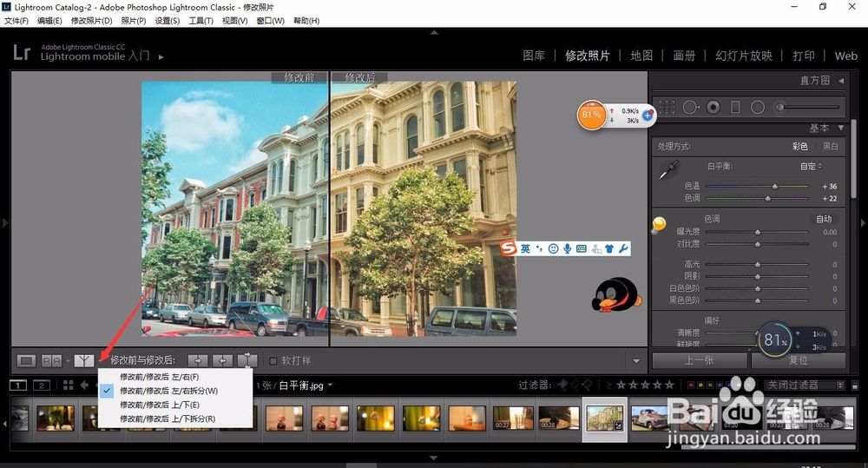Viewport: 868px width, 468px height.
Task: Open toolbar content dropdown triangle
Action: pos(636,361)
